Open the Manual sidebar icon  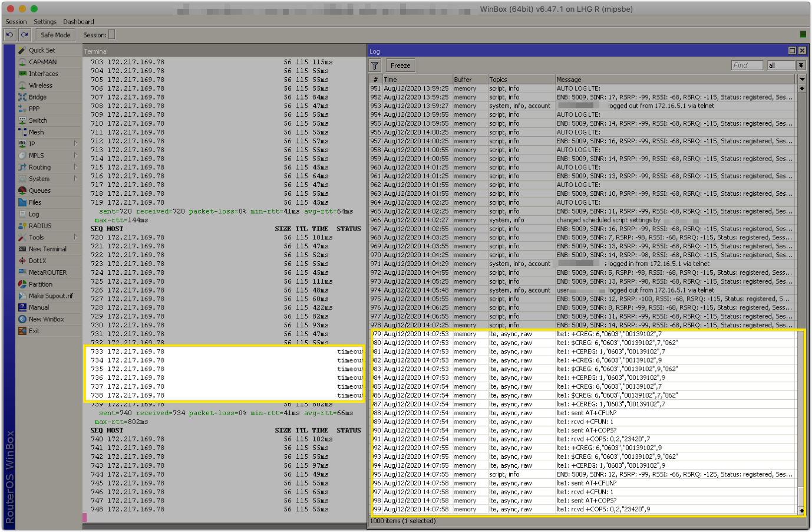(x=22, y=307)
